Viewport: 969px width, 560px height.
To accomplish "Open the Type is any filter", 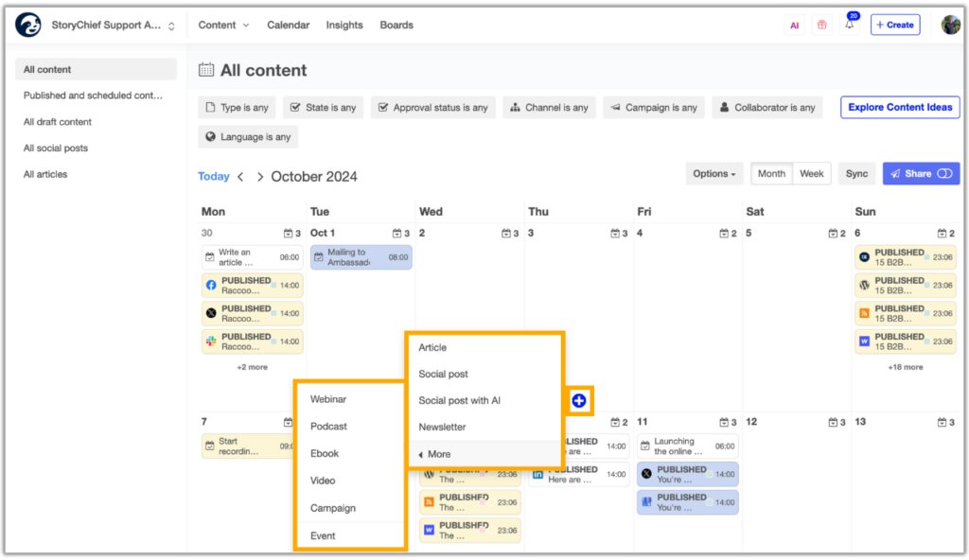I will coord(237,108).
